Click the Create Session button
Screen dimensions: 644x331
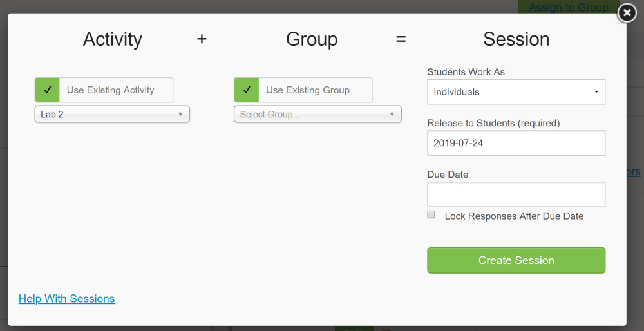pos(516,260)
